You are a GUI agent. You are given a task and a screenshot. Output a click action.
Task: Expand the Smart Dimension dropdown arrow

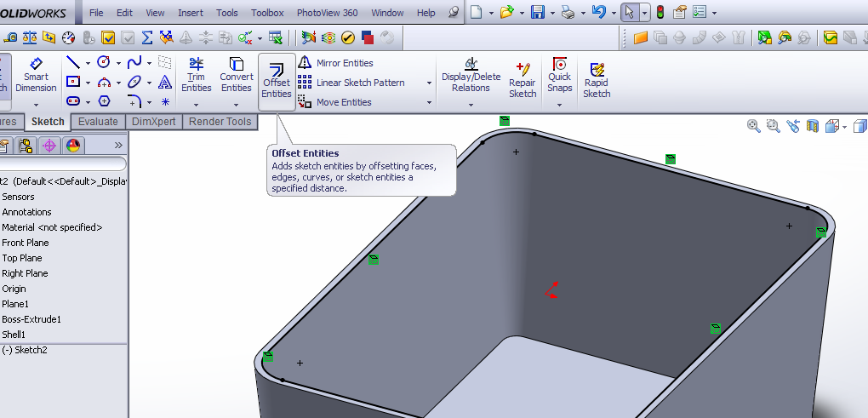(36, 104)
